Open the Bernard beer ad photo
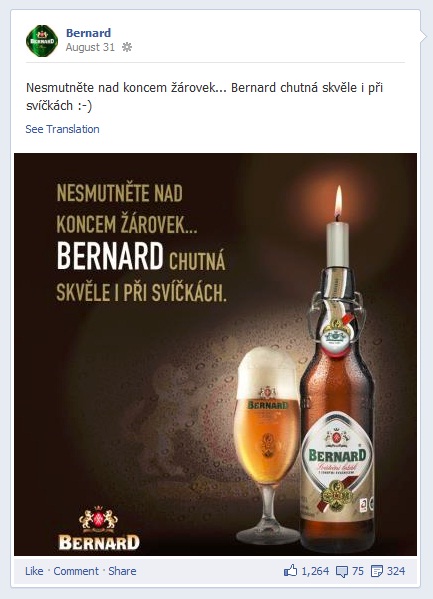433x599 pixels. click(x=216, y=354)
